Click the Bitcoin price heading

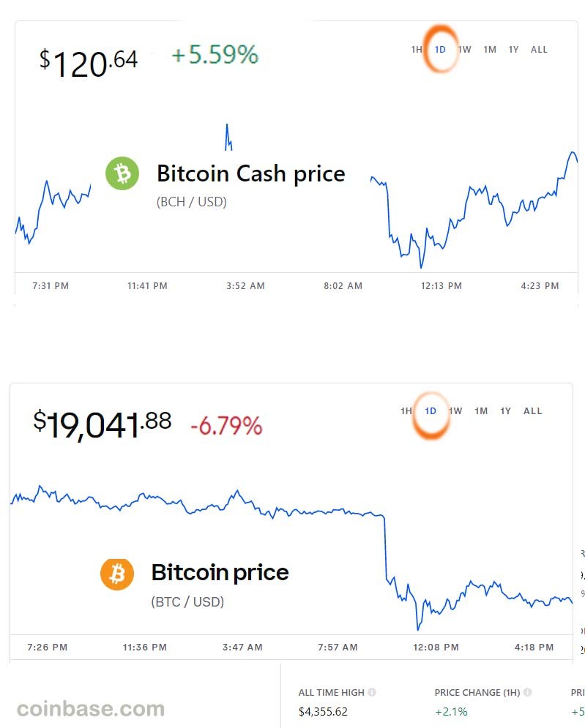tap(220, 572)
